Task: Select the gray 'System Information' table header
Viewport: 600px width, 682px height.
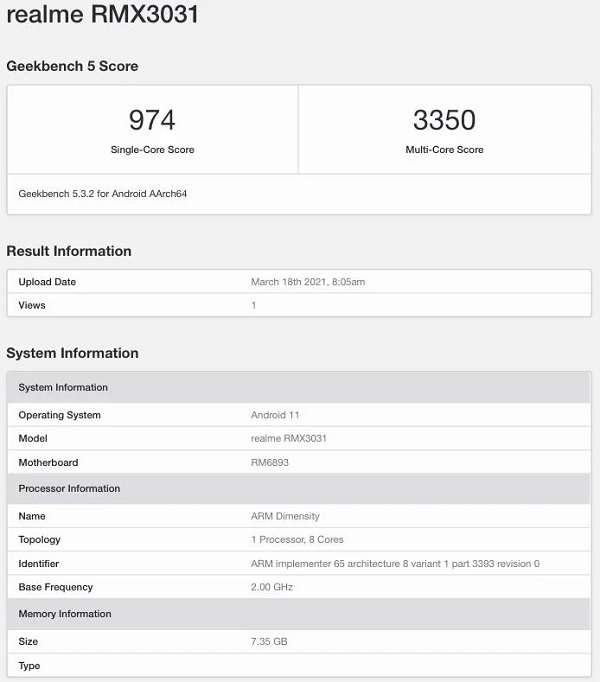Action: (x=299, y=387)
